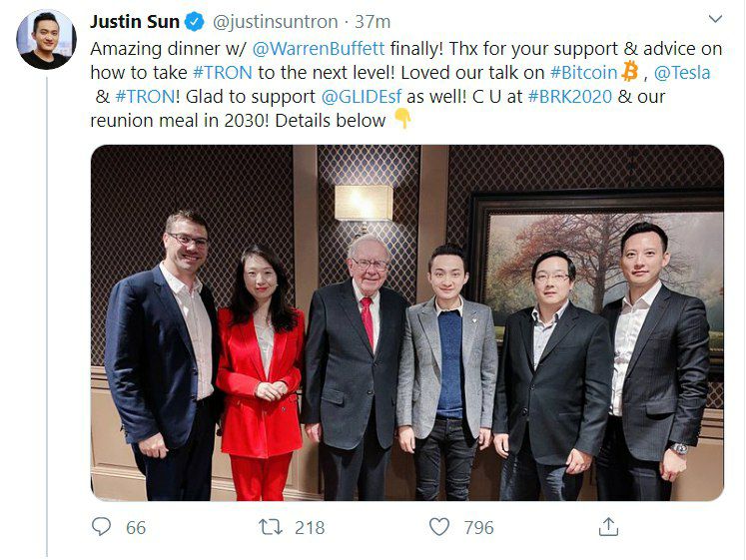Screen dimensions: 746x560
Task: Retweet using the retweet arrows icon
Action: click(x=271, y=527)
